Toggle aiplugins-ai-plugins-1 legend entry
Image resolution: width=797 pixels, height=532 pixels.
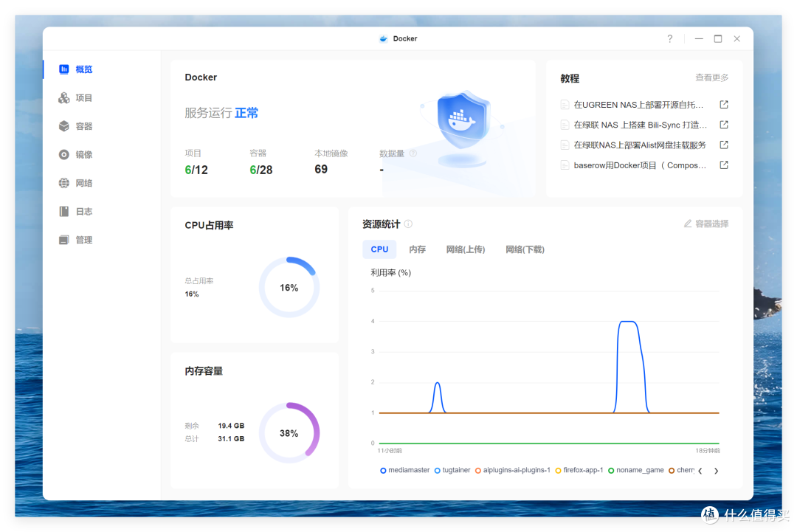(x=512, y=471)
